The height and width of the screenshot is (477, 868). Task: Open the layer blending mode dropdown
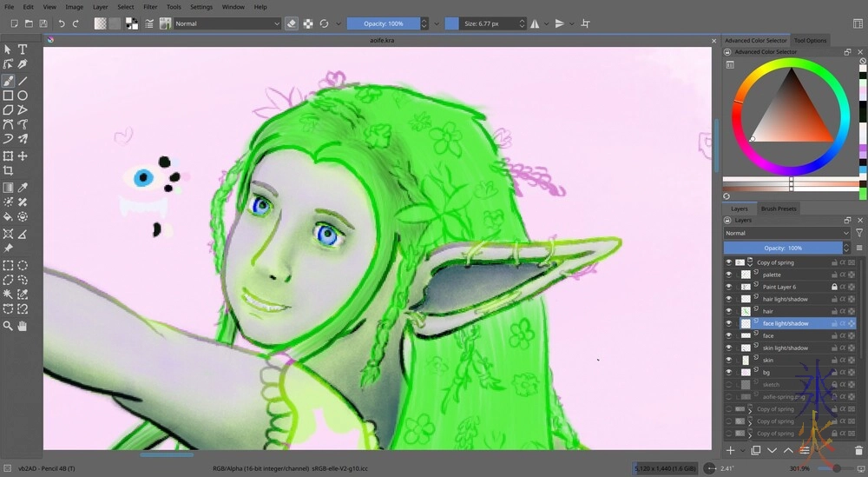786,233
